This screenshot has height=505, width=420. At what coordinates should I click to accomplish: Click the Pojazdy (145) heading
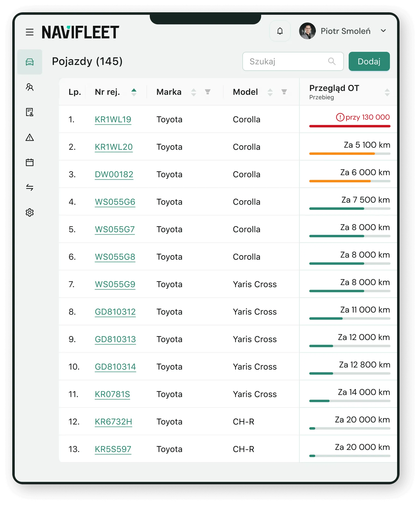point(87,61)
